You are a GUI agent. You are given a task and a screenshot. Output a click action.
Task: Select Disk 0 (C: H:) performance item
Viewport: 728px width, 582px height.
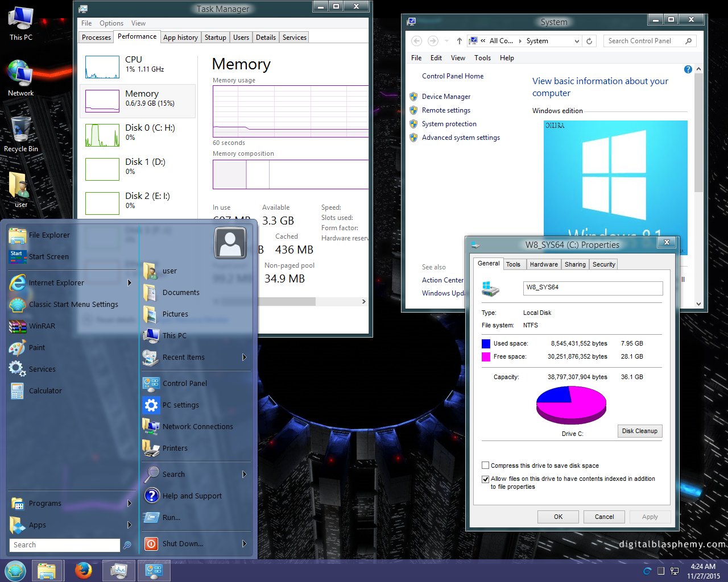tap(138, 135)
